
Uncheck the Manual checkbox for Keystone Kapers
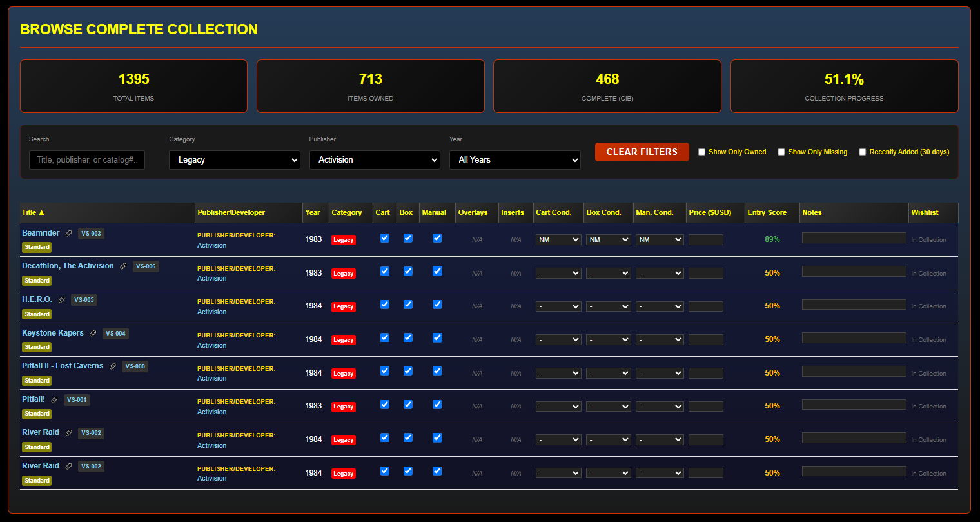pyautogui.click(x=437, y=337)
